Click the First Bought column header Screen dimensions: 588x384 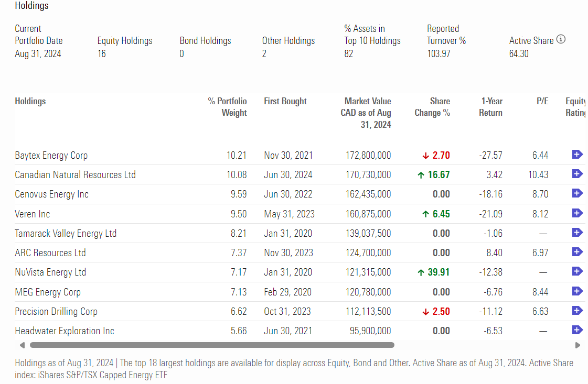tap(285, 101)
